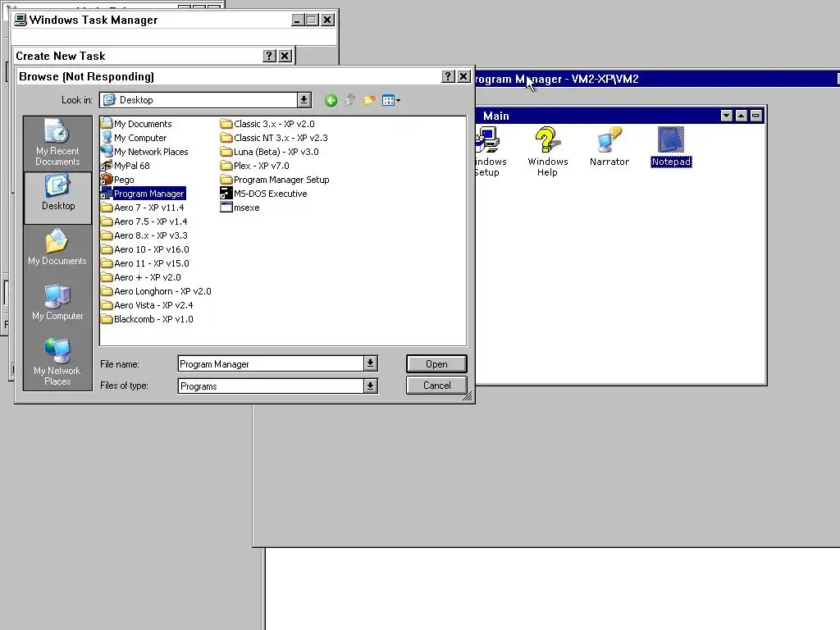840x630 pixels.
Task: Select My Recent Documents in places bar
Action: (x=57, y=144)
